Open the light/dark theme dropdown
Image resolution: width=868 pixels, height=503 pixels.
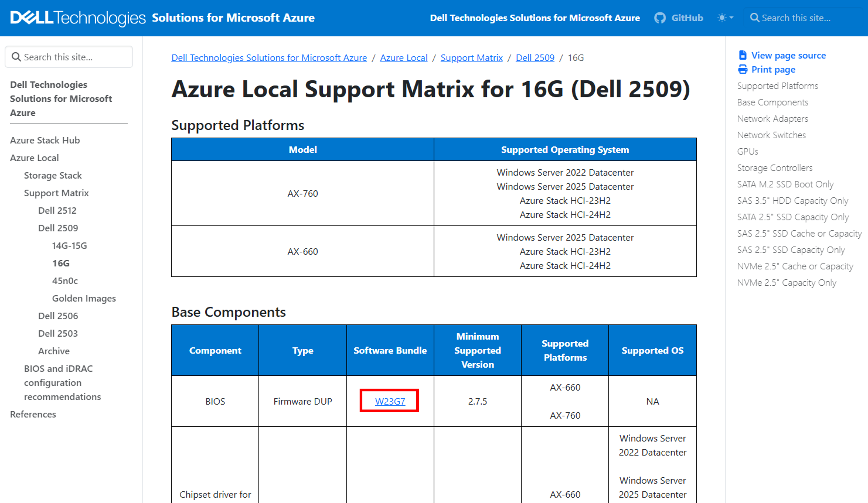pos(725,18)
